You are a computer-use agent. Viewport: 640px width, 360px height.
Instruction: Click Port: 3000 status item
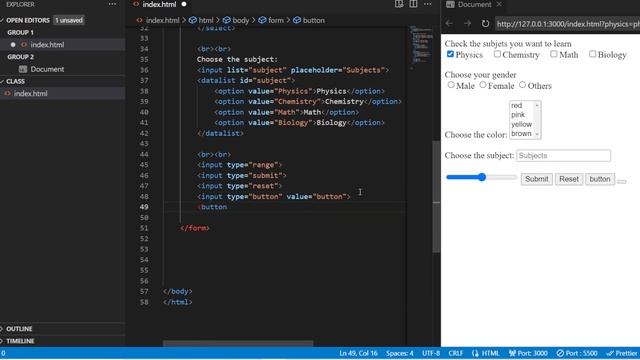pos(528,353)
